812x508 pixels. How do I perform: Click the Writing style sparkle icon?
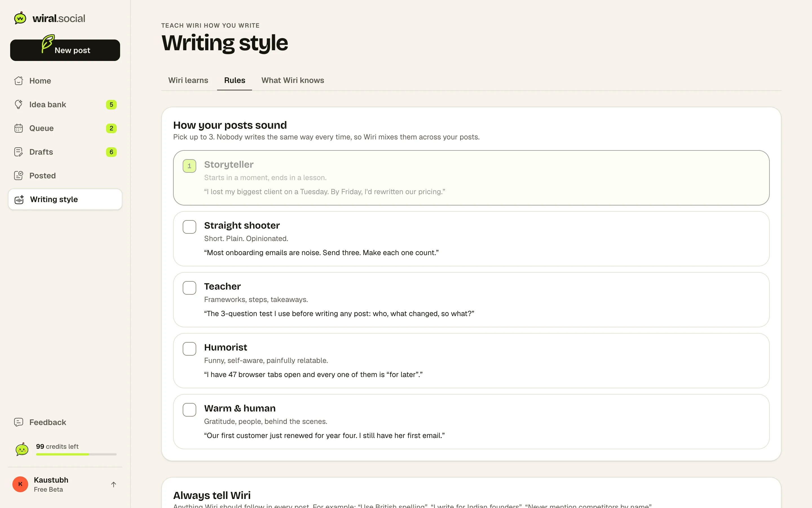(x=19, y=199)
